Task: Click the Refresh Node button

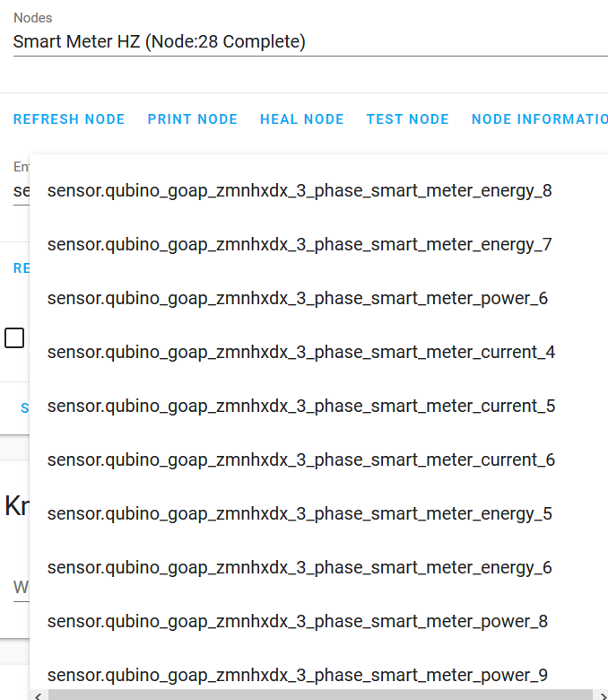Action: (69, 119)
